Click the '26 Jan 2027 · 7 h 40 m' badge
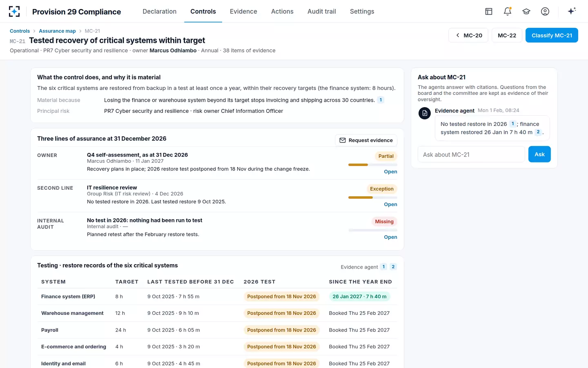Screen dimensions: 588x368 click(359, 296)
